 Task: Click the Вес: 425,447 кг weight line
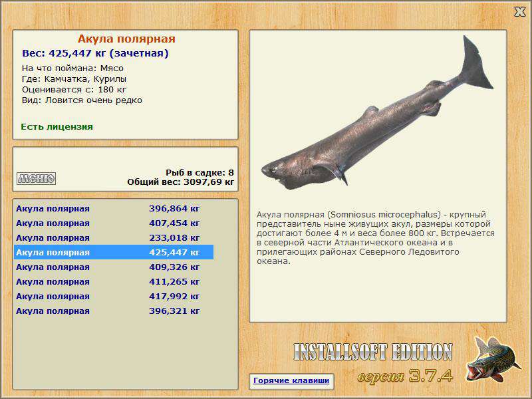pyautogui.click(x=95, y=53)
